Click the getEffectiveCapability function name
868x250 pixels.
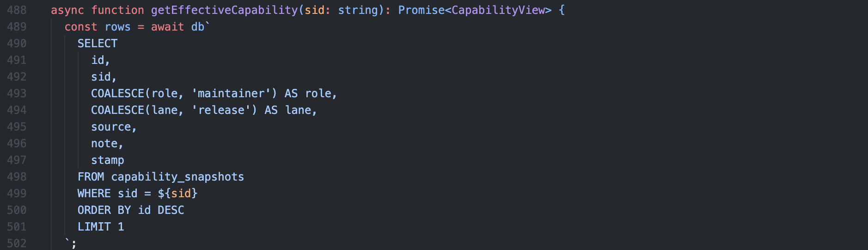tap(224, 10)
